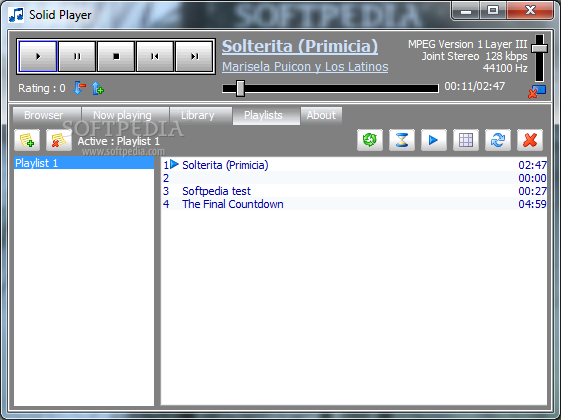
Task: Skip to the previous track
Action: point(155,57)
